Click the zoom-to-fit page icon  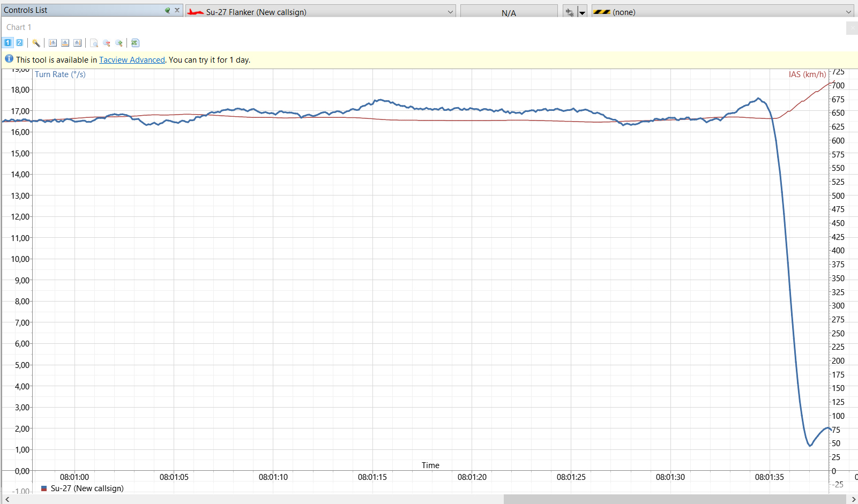pos(94,43)
